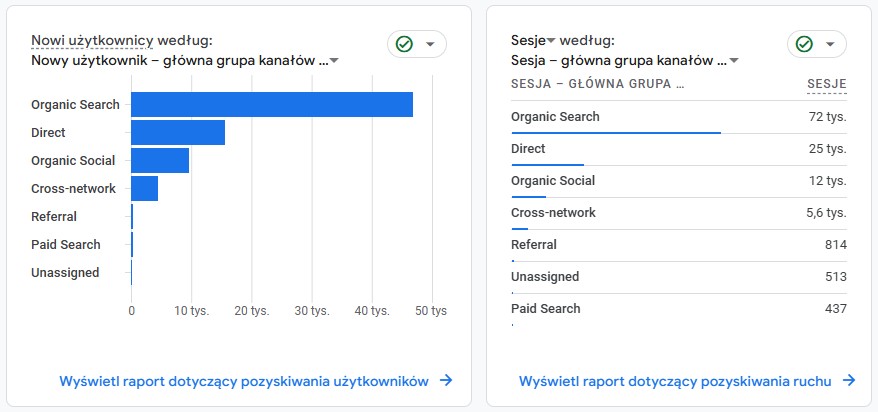Open 'Wyświetl raport dotyczący pozyskiwania ruchu' link
The height and width of the screenshot is (412, 878).
coord(678,381)
